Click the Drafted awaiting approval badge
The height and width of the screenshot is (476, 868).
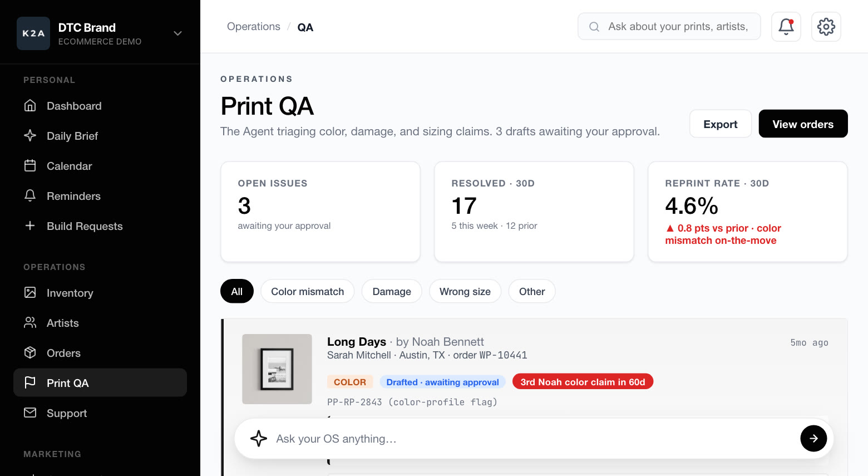442,382
